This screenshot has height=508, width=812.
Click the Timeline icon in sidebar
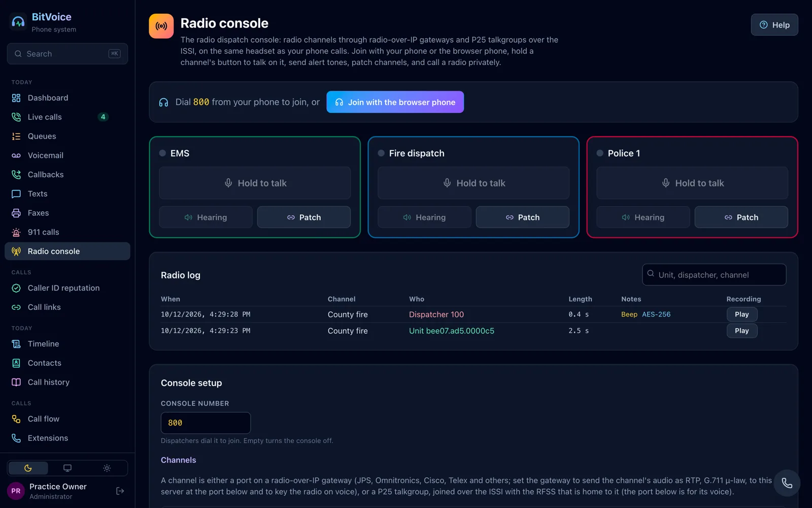[16, 344]
